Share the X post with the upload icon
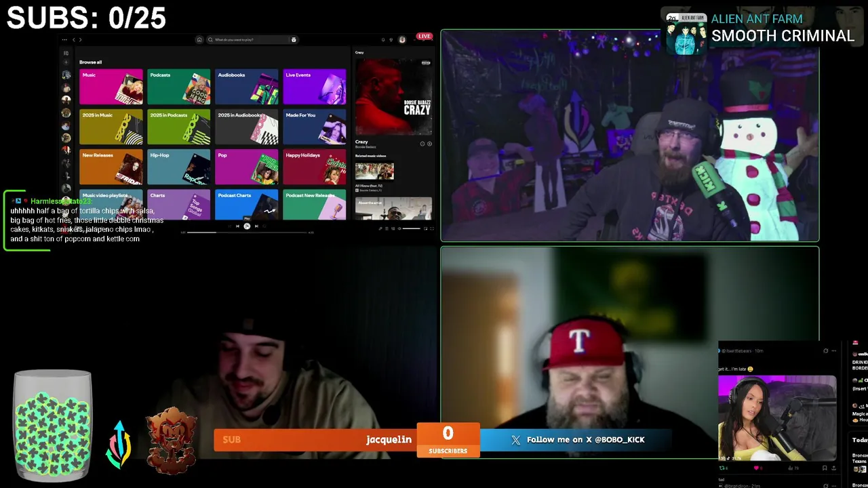Image resolution: width=868 pixels, height=488 pixels. tap(835, 468)
